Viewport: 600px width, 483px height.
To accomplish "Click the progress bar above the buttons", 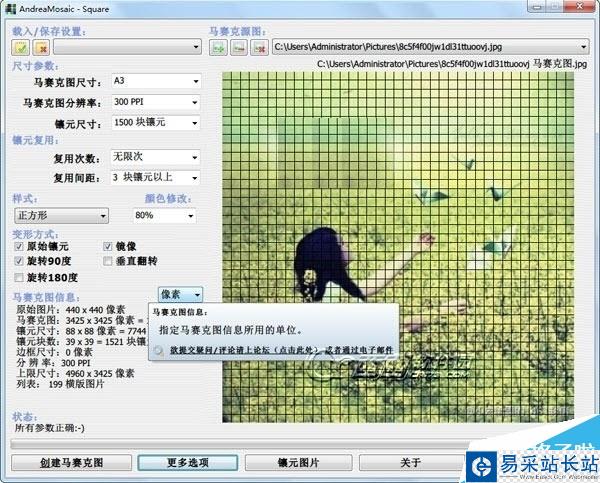I will pos(239,445).
